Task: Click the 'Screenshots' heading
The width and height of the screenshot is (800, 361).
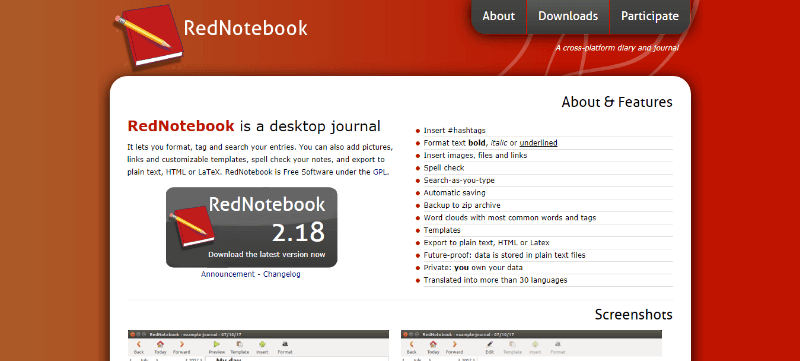Action: [634, 315]
